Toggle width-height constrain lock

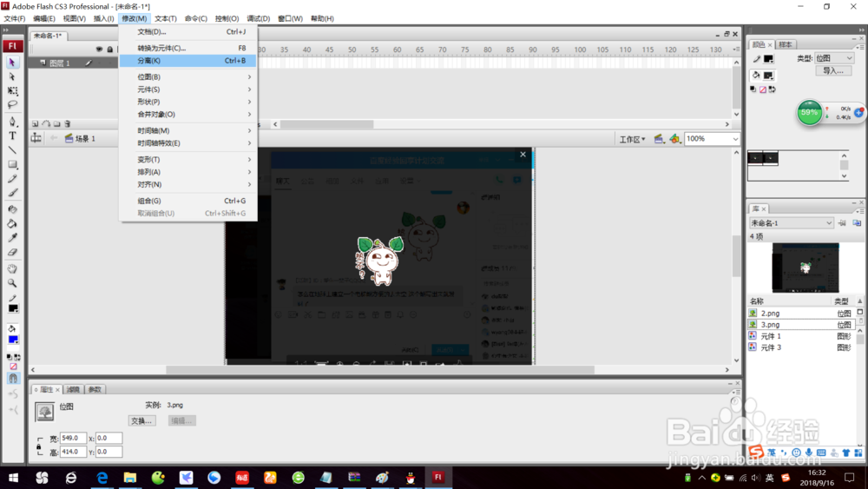[39, 446]
